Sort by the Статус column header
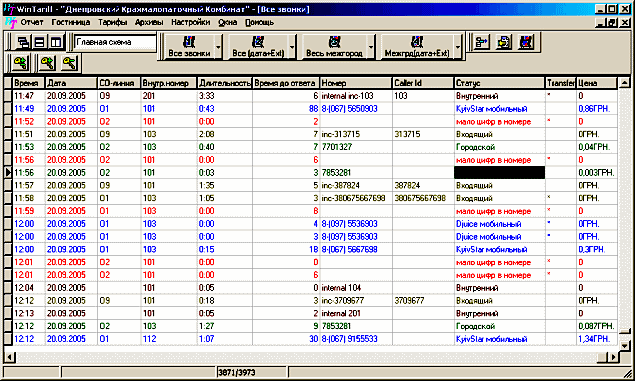Screen dimensions: 635x381 pos(499,83)
